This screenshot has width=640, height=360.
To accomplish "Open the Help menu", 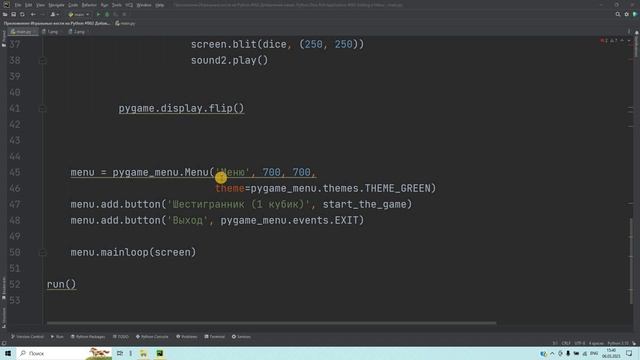I will [160, 5].
